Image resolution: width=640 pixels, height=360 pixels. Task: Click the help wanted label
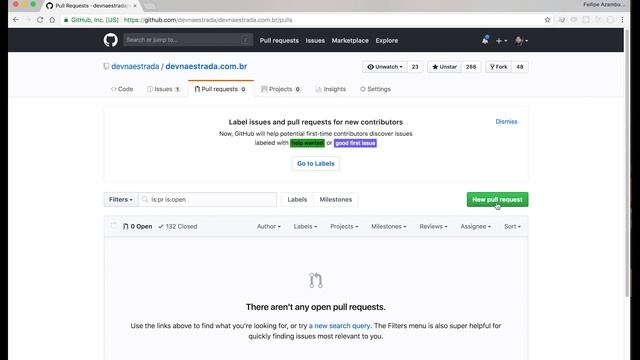307,143
